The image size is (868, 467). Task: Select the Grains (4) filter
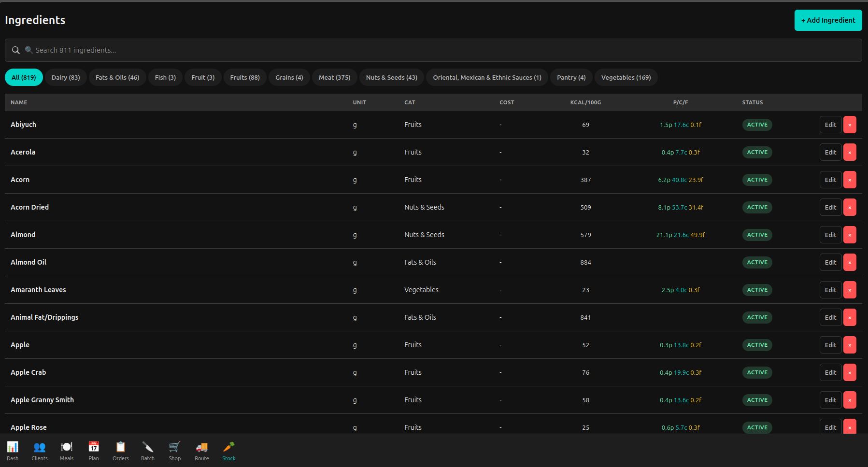289,77
